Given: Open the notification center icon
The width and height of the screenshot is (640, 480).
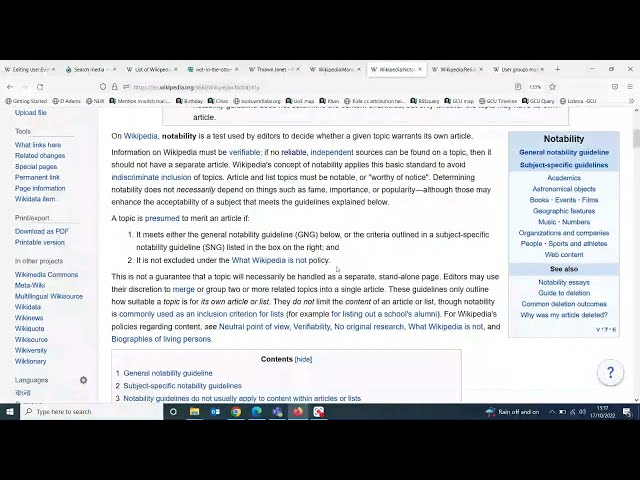Looking at the screenshot, I should pos(627,412).
